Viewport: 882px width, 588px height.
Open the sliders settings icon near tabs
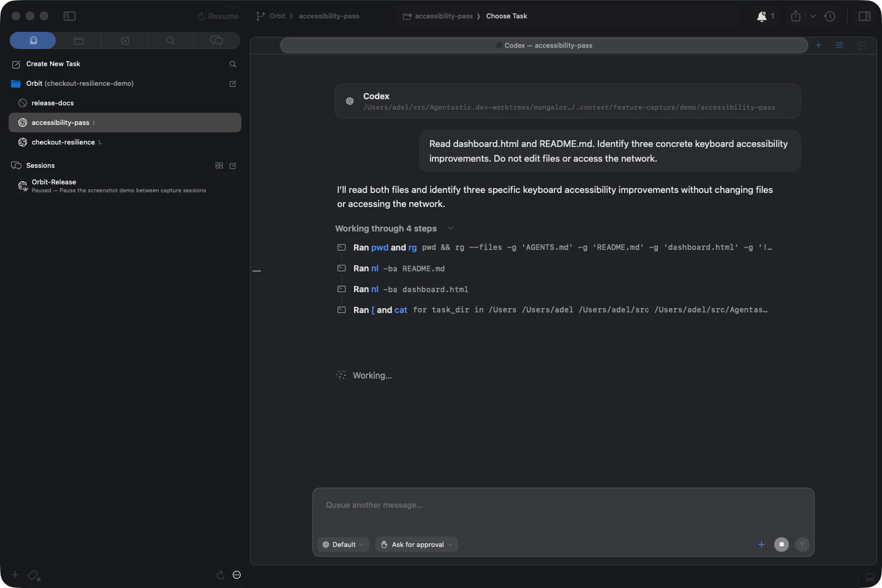tap(839, 45)
